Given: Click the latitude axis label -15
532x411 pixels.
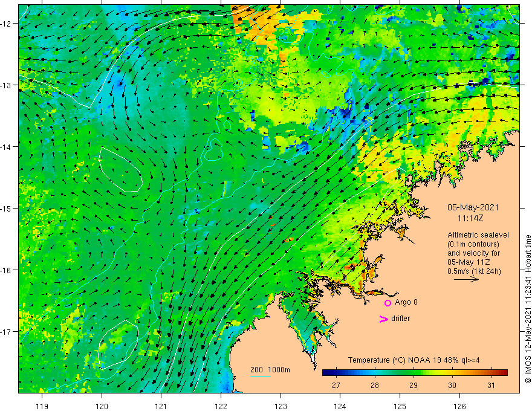Looking at the screenshot, I should (7, 208).
